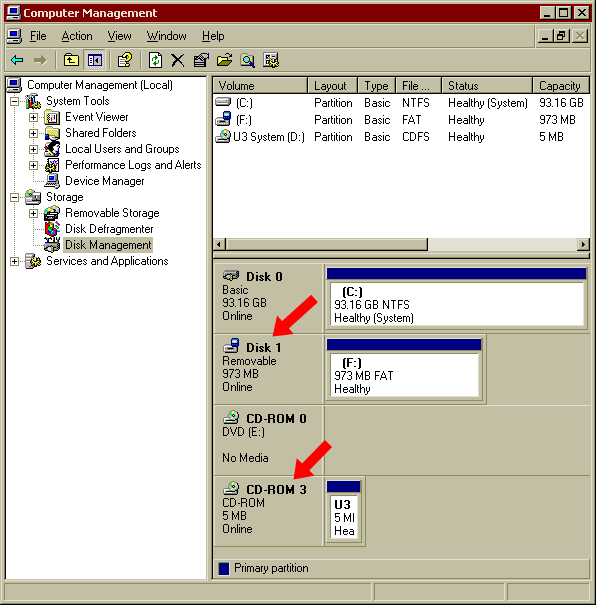Click the Forward arrow toolbar icon

tap(40, 60)
